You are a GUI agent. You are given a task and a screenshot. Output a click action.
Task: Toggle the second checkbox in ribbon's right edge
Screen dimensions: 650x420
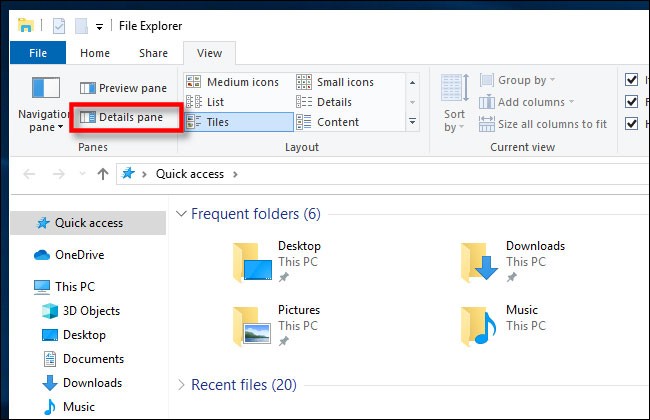631,102
